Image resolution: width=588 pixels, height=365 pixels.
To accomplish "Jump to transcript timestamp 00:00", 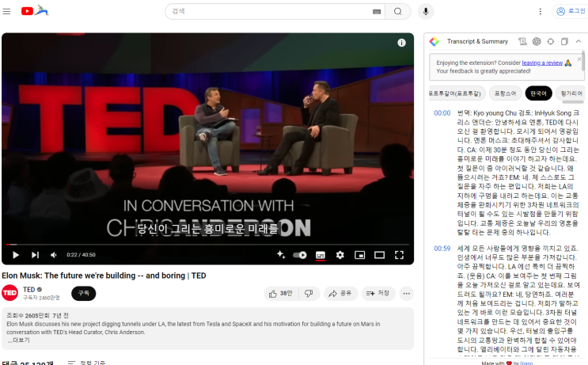I will [x=442, y=113].
